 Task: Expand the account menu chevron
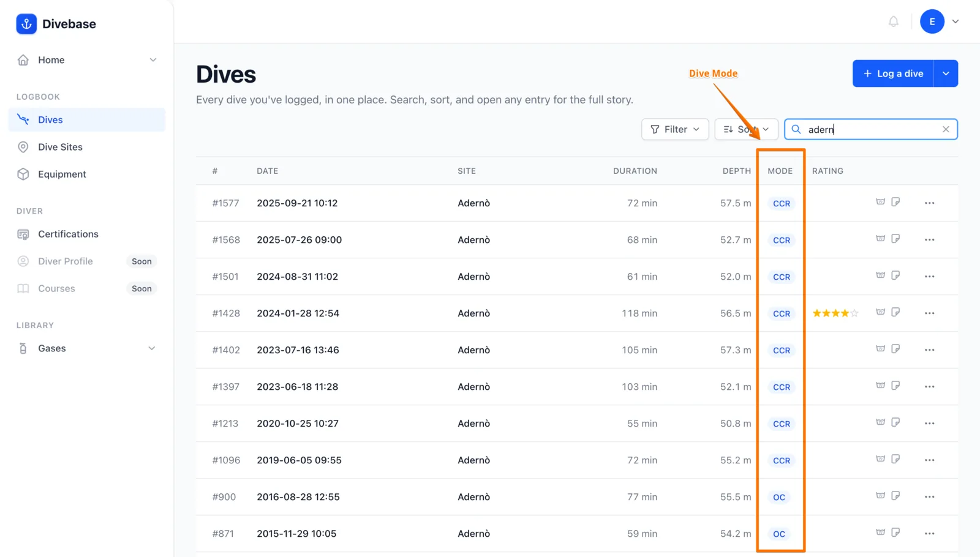click(x=956, y=21)
